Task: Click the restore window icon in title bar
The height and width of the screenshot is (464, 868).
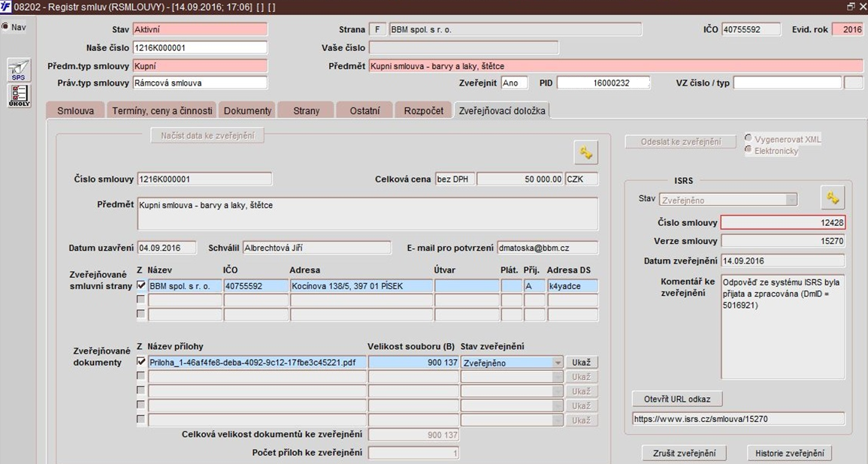Action: (x=851, y=7)
